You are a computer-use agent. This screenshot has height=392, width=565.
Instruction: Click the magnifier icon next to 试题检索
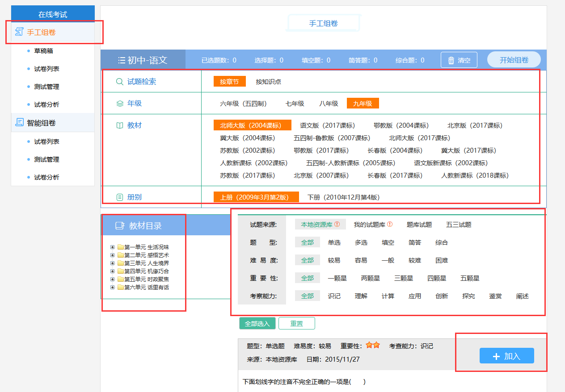[x=119, y=82]
